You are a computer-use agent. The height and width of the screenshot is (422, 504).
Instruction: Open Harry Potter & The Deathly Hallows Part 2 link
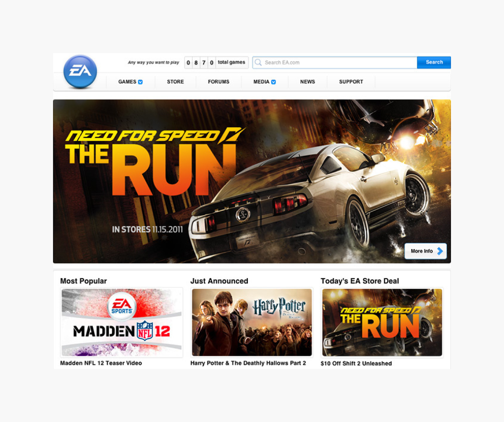[248, 363]
